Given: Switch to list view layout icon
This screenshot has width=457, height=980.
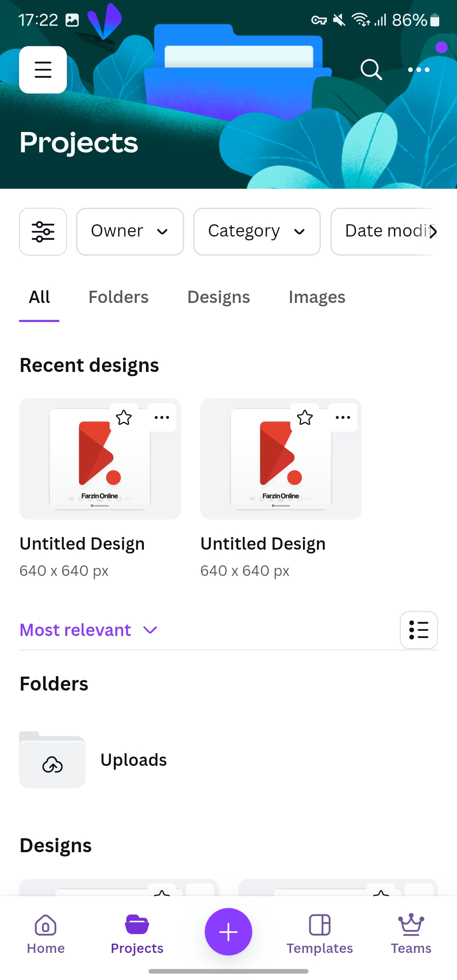Looking at the screenshot, I should point(419,630).
